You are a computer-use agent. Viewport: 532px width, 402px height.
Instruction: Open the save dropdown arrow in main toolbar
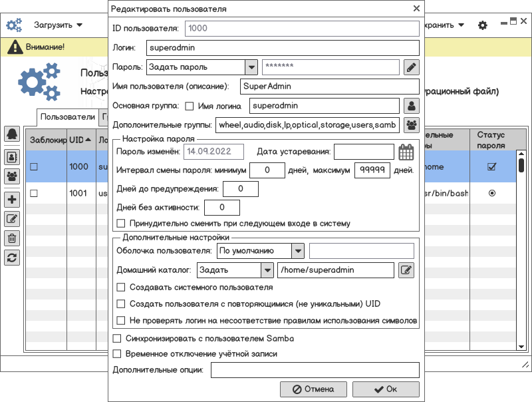point(461,25)
